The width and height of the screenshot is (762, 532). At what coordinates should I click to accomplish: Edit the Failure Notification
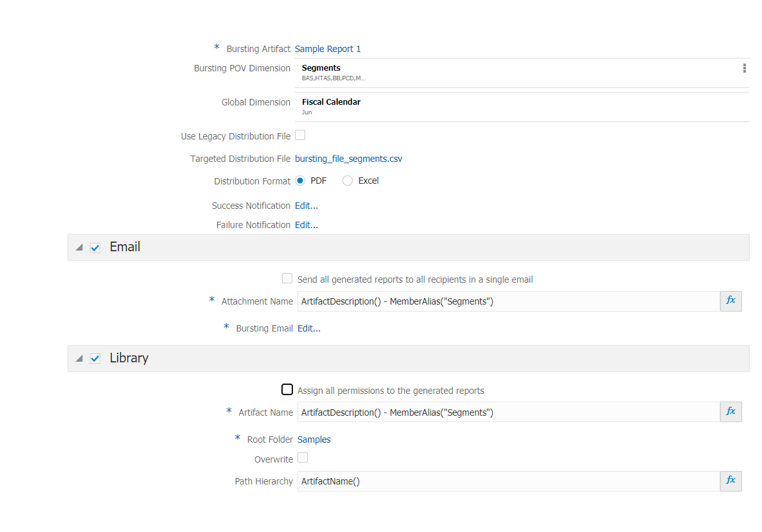coord(306,225)
